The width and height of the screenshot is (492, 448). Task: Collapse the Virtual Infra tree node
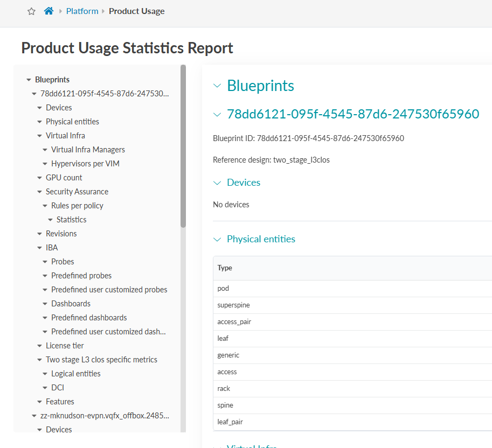39,135
